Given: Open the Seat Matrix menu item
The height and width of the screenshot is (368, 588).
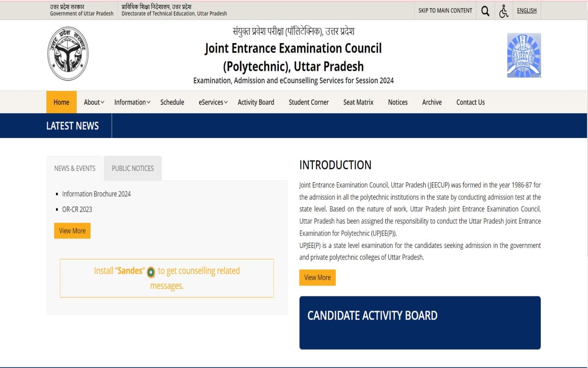Looking at the screenshot, I should pos(358,102).
